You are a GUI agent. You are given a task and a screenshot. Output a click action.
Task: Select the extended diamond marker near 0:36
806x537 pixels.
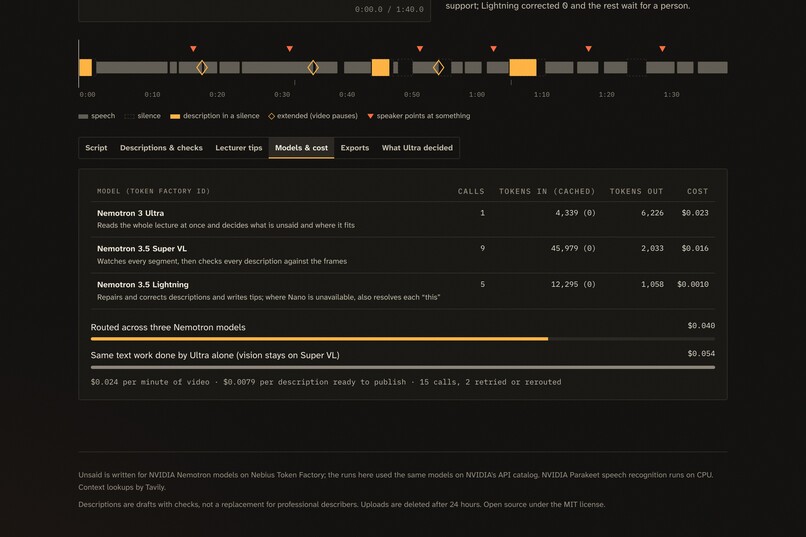[313, 67]
